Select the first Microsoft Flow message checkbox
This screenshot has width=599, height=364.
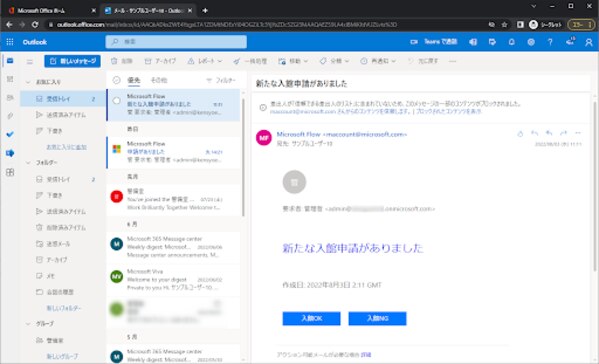[117, 100]
